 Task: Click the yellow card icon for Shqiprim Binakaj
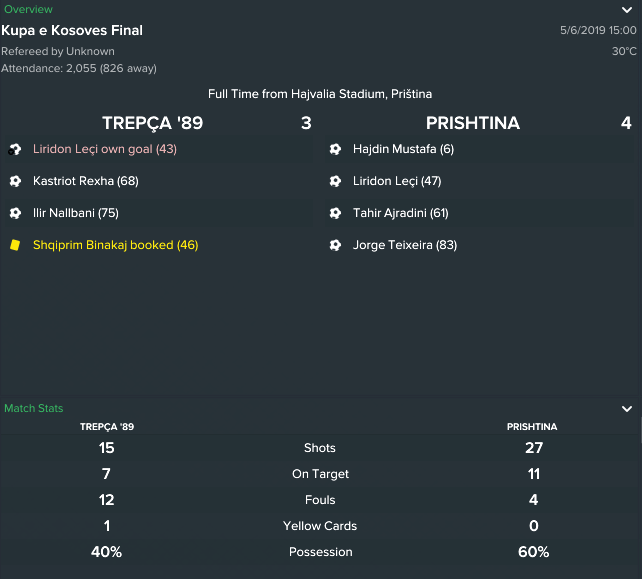[x=15, y=245]
